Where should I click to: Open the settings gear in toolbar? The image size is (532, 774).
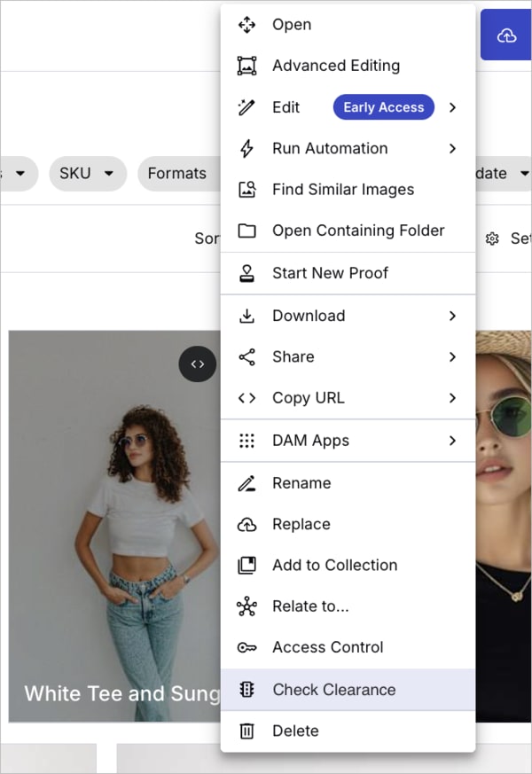click(492, 238)
